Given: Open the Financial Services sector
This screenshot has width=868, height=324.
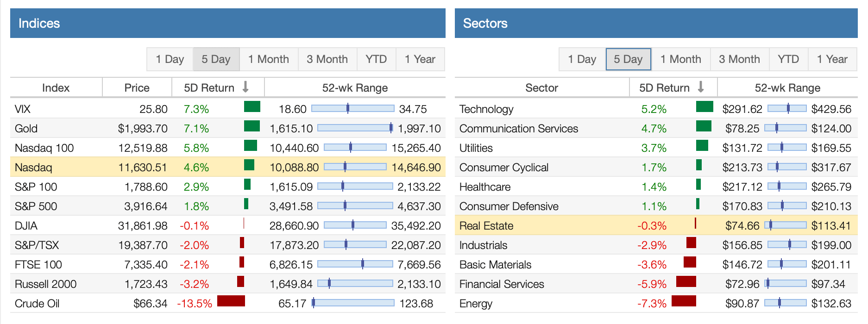Looking at the screenshot, I should [656, 284].
